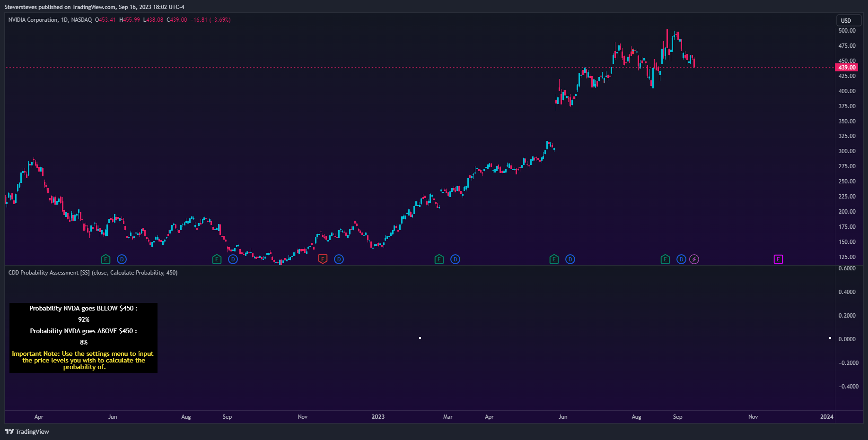Click the purple upcoming-earnings E marker
The image size is (868, 440).
tap(778, 259)
